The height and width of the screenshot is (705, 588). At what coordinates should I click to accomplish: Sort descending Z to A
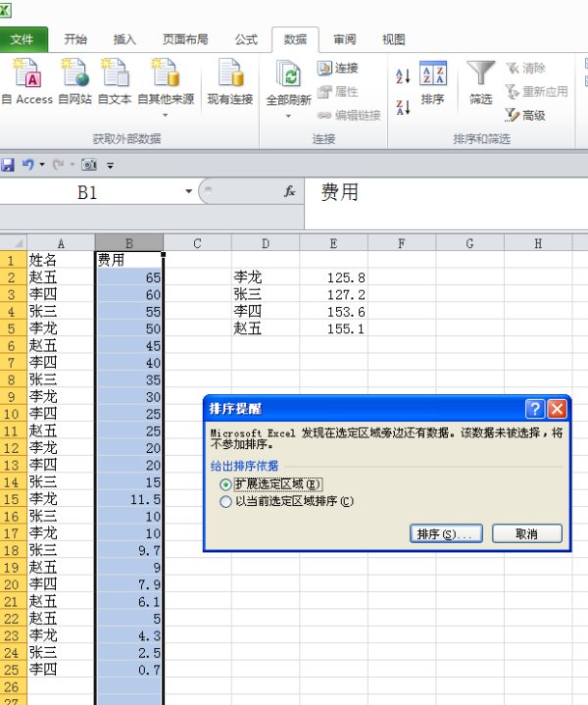click(x=403, y=107)
